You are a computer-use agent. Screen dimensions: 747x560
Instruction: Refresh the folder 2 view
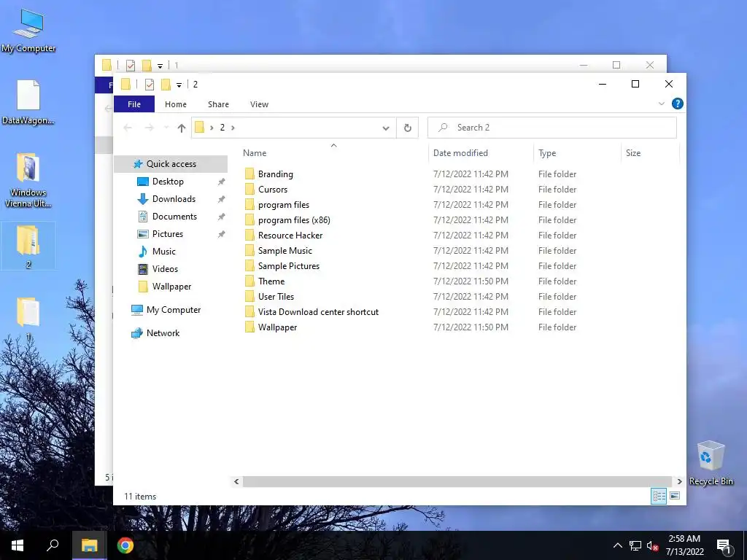click(x=407, y=128)
